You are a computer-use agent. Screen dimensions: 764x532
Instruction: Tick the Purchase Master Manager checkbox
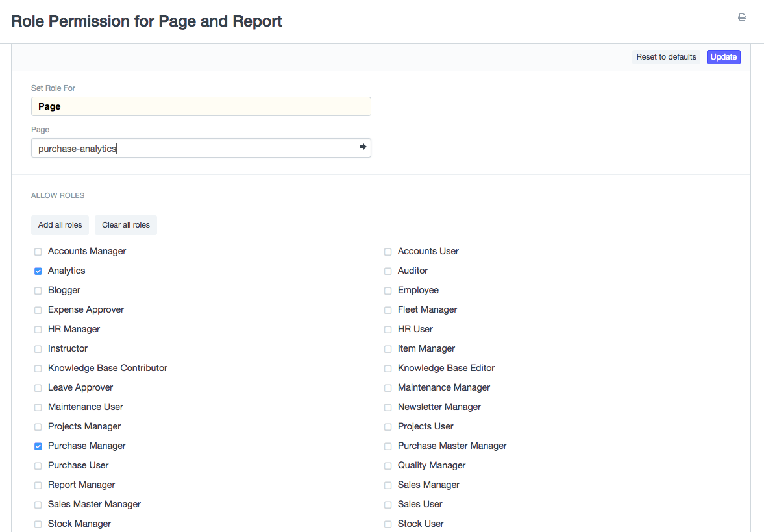click(x=388, y=446)
